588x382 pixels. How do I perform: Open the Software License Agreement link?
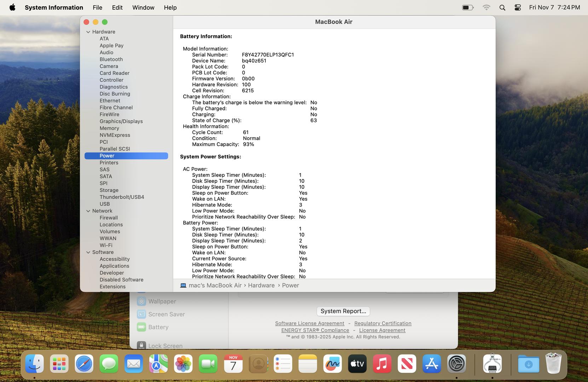click(x=309, y=323)
